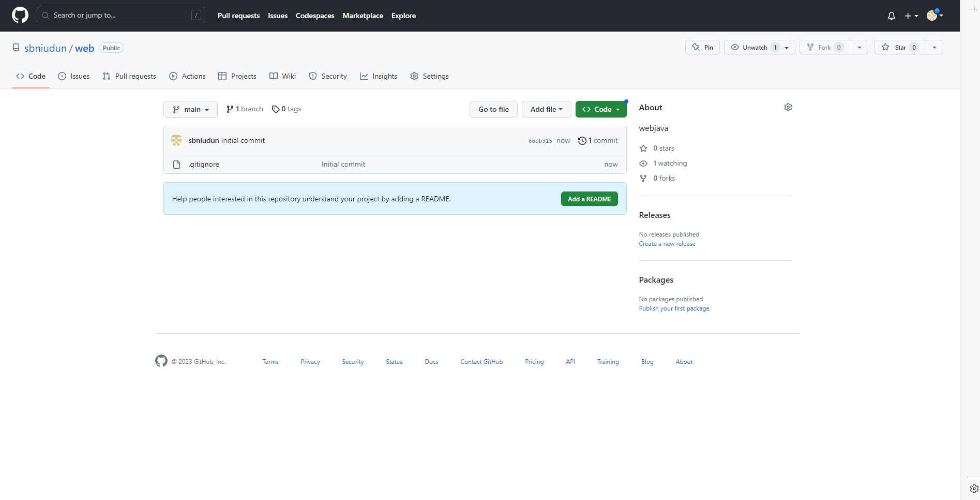Open Pull requests in top navigation

239,16
